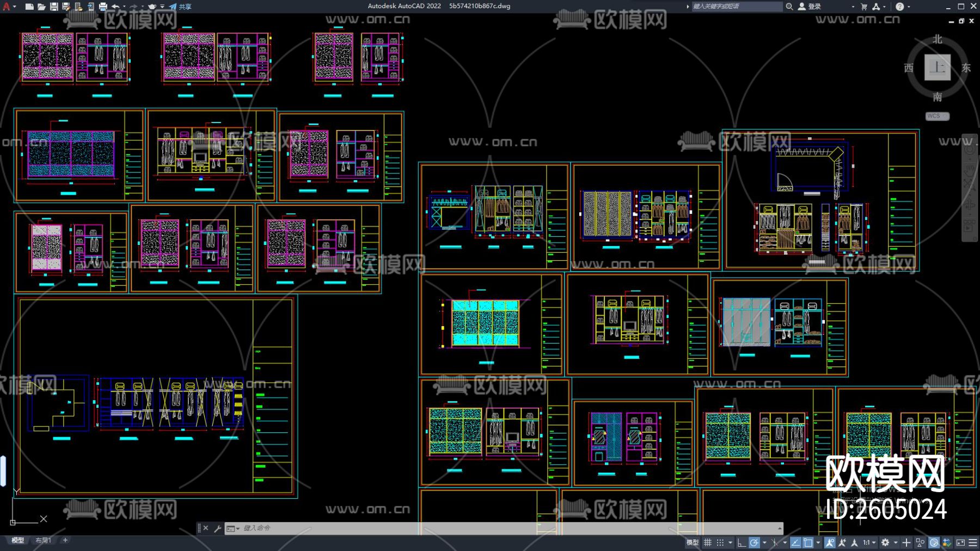Toggle ortho mode in status bar
Image resolution: width=980 pixels, height=551 pixels.
click(x=742, y=542)
